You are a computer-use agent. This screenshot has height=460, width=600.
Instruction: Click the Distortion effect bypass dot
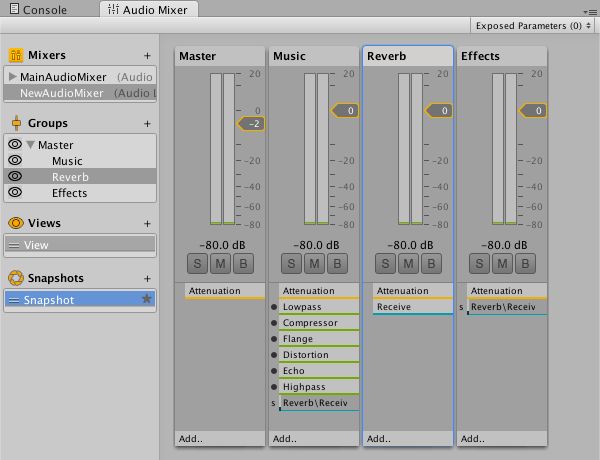(274, 355)
